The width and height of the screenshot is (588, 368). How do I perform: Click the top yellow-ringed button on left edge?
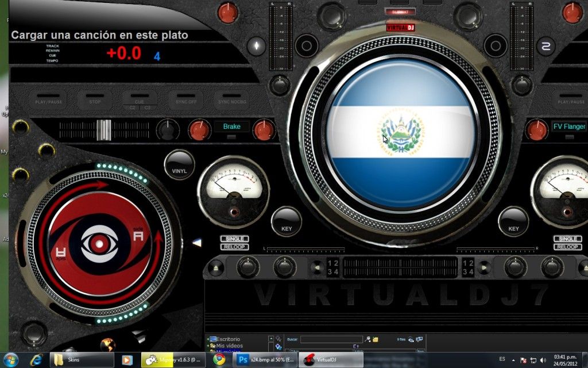[20, 127]
